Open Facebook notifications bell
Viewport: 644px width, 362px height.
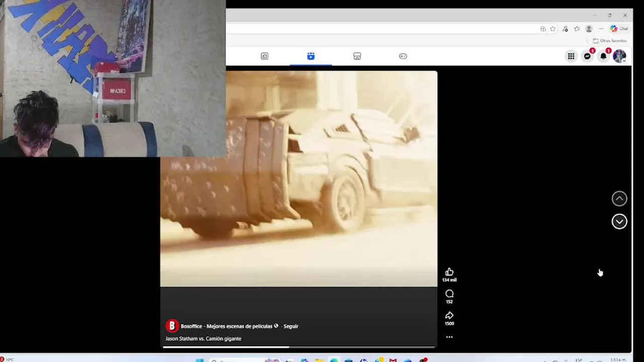click(x=603, y=56)
